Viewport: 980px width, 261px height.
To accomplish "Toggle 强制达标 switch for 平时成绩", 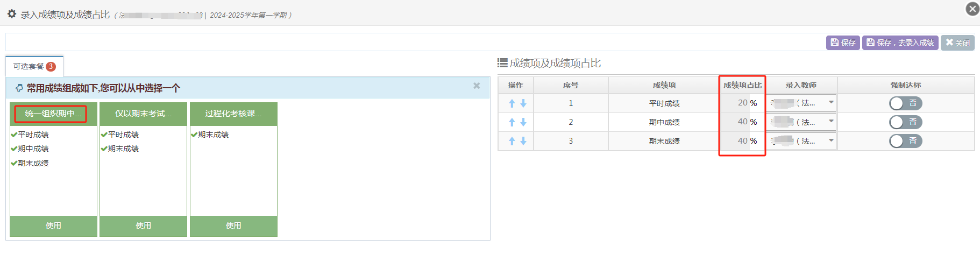I will [x=906, y=103].
